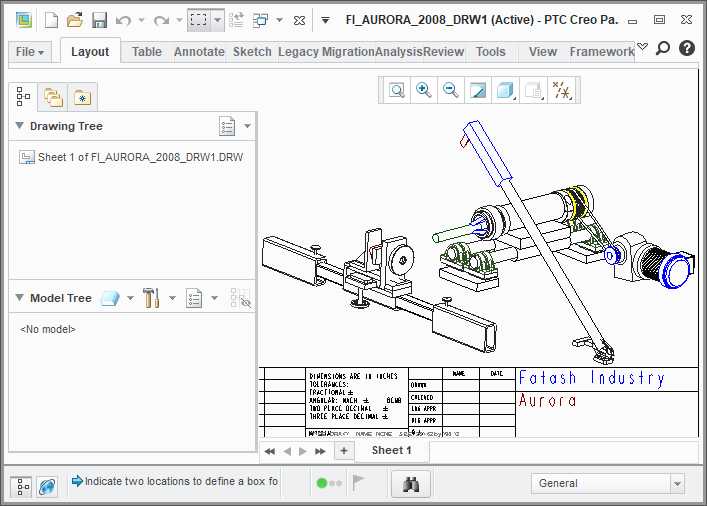Click the Aurora title block text
The width and height of the screenshot is (707, 506).
547,400
